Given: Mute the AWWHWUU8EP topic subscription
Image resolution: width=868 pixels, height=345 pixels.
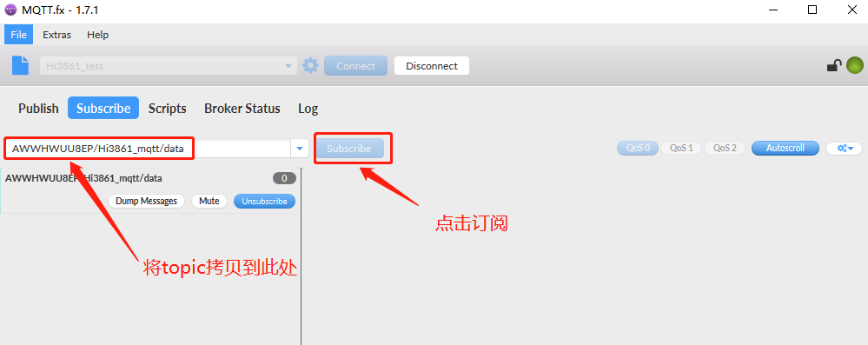Looking at the screenshot, I should (x=209, y=201).
